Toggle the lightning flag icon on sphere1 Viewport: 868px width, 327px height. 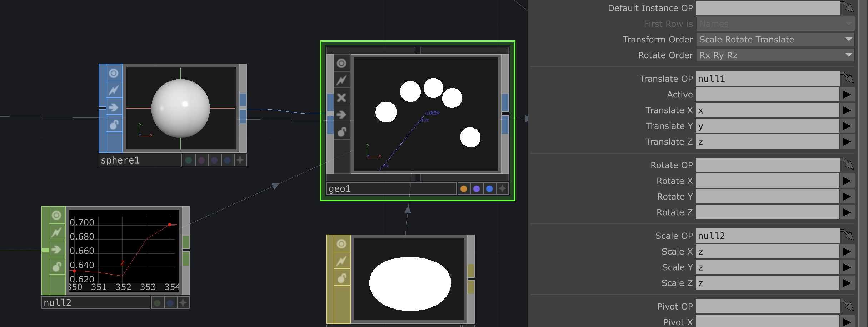[x=114, y=90]
